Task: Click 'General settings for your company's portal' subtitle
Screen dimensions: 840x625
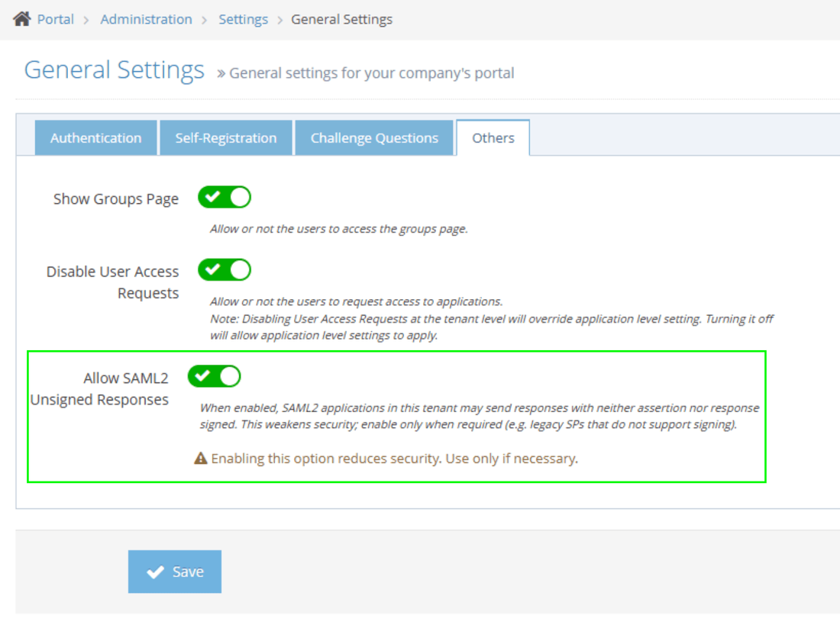Action: pyautogui.click(x=371, y=72)
